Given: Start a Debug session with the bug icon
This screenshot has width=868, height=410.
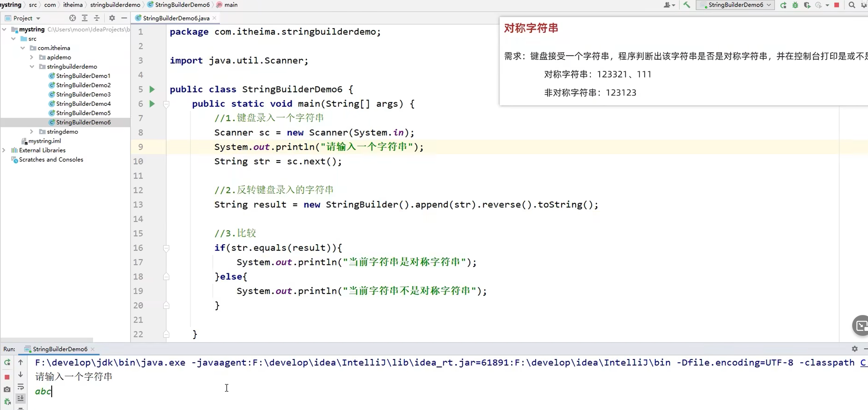Looking at the screenshot, I should pos(795,5).
